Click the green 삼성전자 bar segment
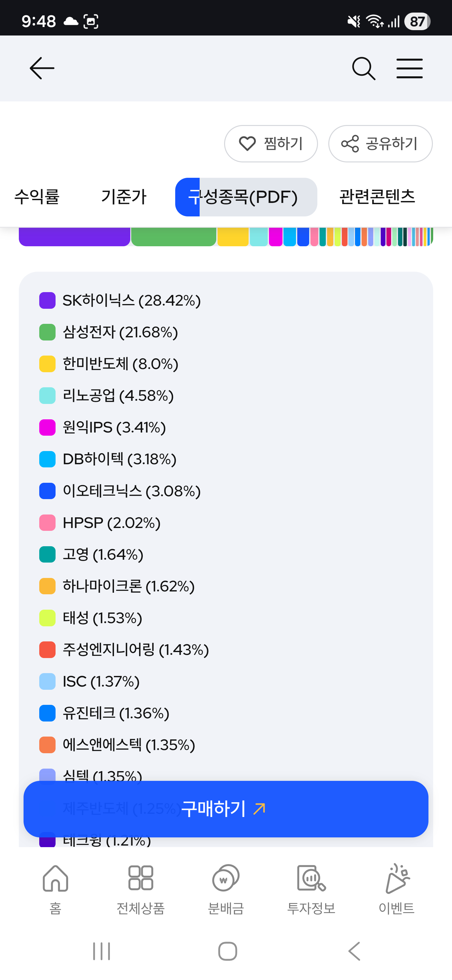 [x=174, y=237]
